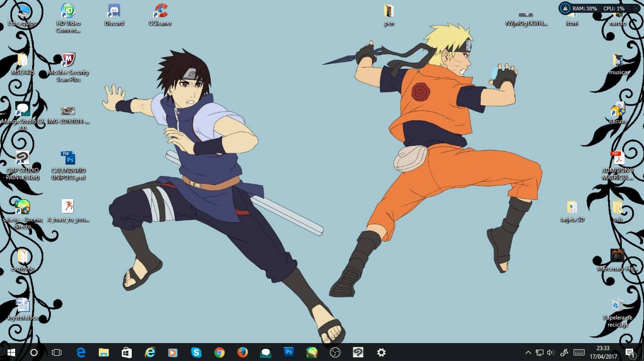Open Settings gear in the taskbar
Image resolution: width=644 pixels, height=361 pixels.
[x=381, y=352]
